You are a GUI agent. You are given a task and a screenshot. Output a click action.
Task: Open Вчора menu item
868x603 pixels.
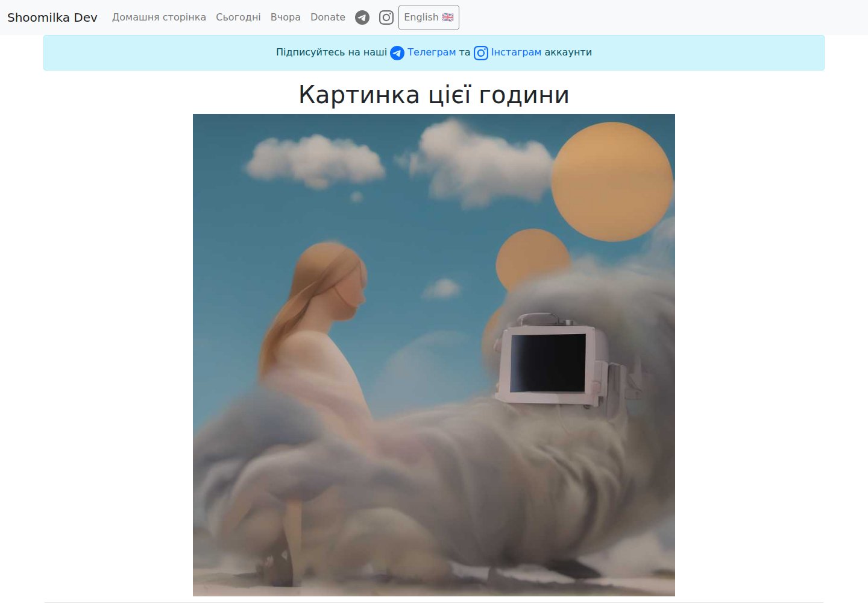(286, 17)
